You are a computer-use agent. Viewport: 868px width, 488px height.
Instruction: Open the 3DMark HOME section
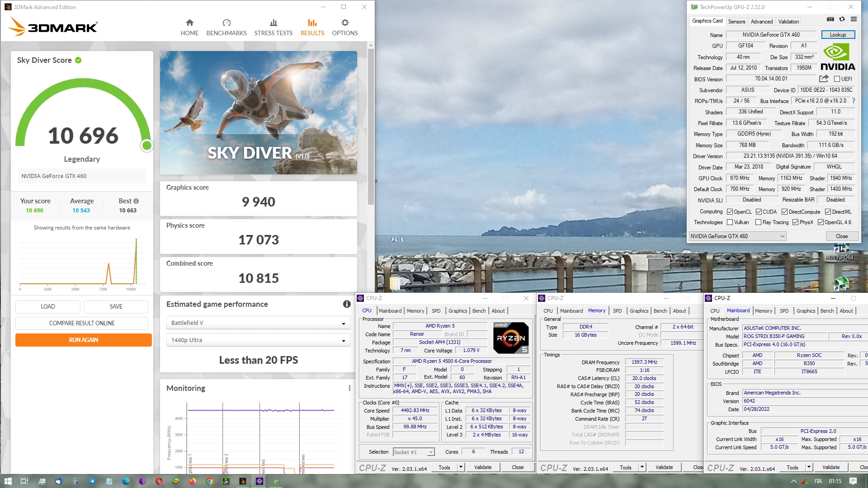point(189,28)
